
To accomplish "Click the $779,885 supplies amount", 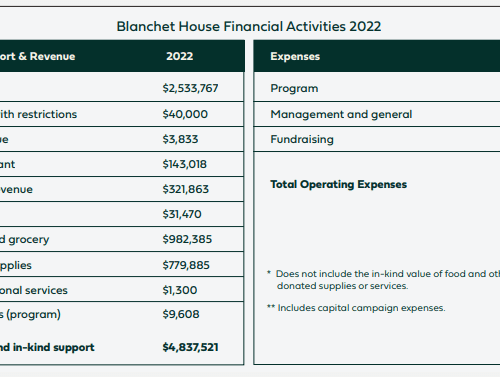I will click(186, 265).
